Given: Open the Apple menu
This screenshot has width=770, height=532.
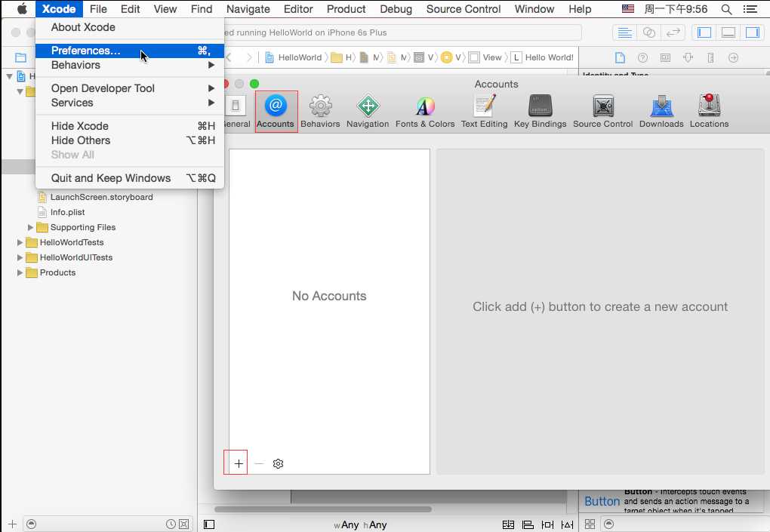Looking at the screenshot, I should (22, 9).
